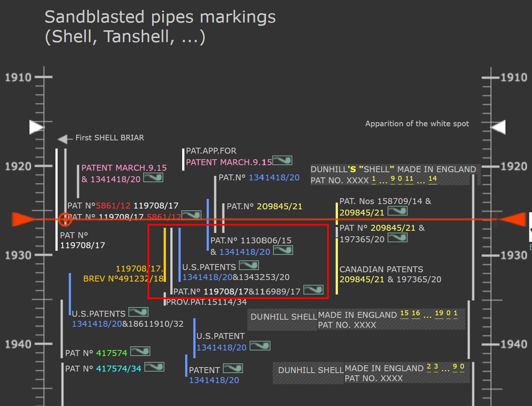Open pipe icon next to 209845/21 & 197365/20

click(x=397, y=237)
